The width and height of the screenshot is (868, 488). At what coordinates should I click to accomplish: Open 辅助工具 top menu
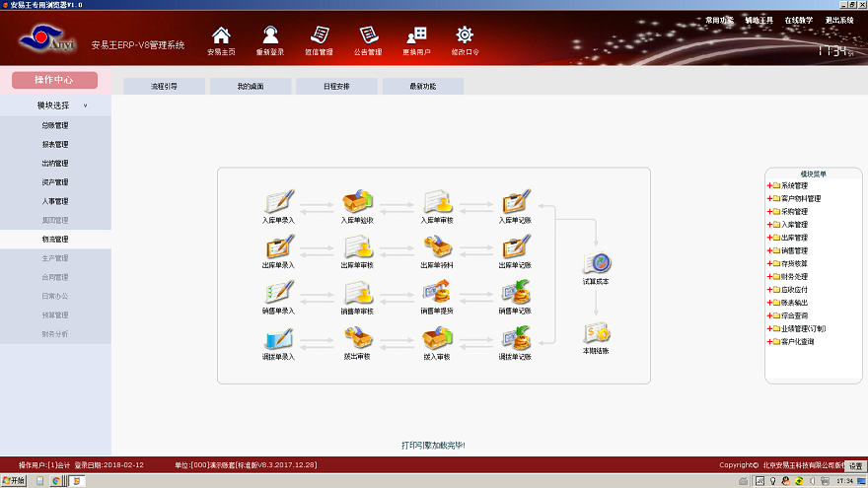pyautogui.click(x=759, y=20)
